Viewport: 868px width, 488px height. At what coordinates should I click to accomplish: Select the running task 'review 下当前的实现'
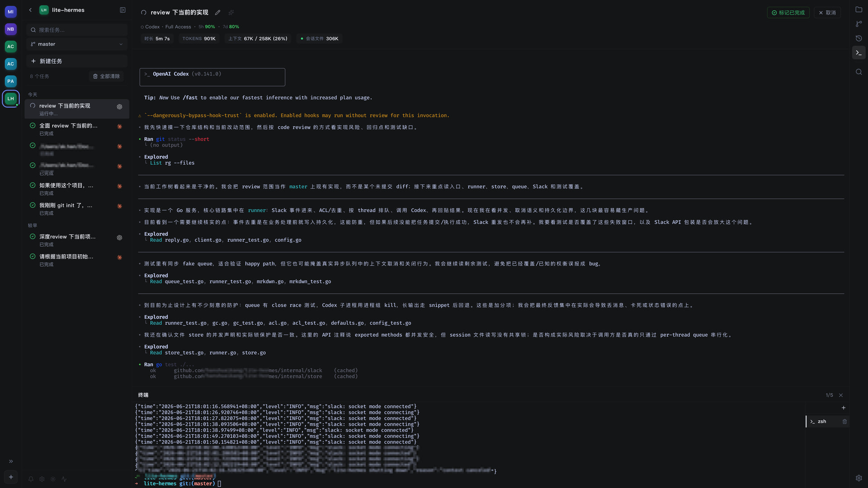pos(77,109)
